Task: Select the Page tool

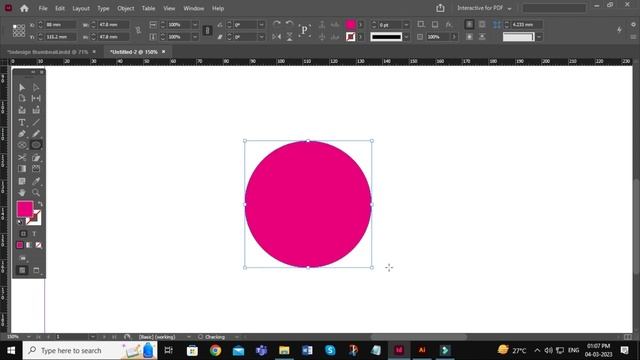Action: click(22, 98)
